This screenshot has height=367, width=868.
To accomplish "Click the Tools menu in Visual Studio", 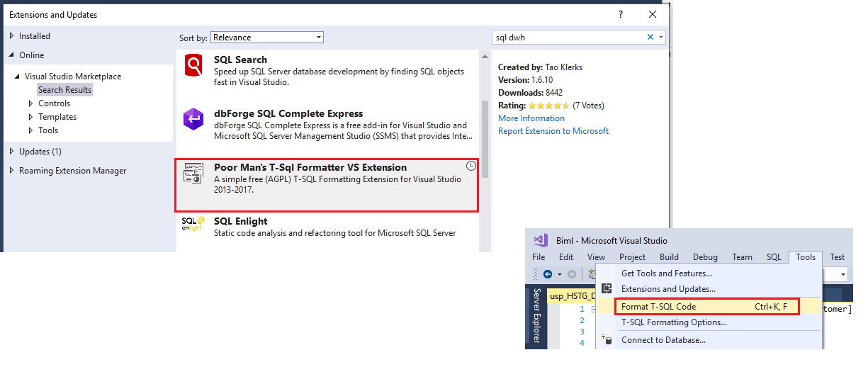I will point(806,257).
